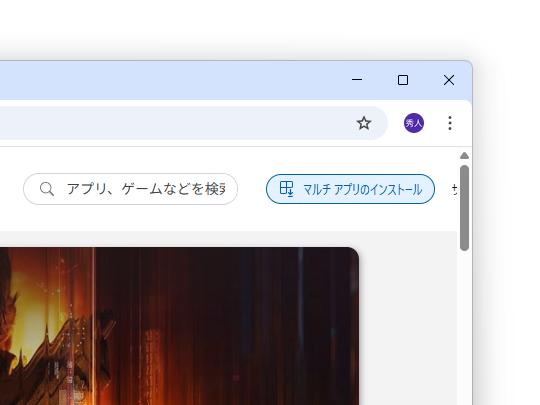The height and width of the screenshot is (405, 540).
Task: Bookmark this page with the star icon
Action: 364,123
